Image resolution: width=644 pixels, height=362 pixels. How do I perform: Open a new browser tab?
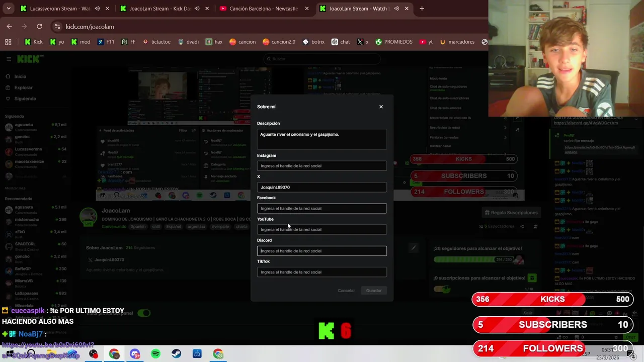click(422, 9)
